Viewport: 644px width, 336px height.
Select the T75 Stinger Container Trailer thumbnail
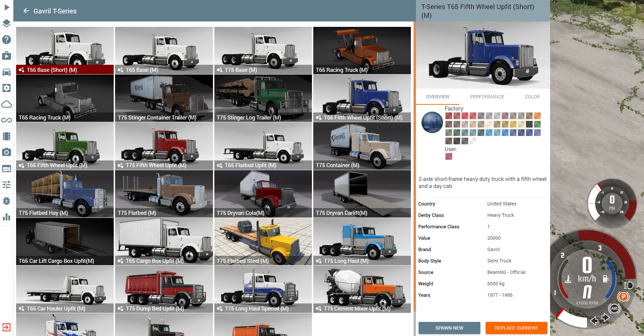(x=164, y=98)
